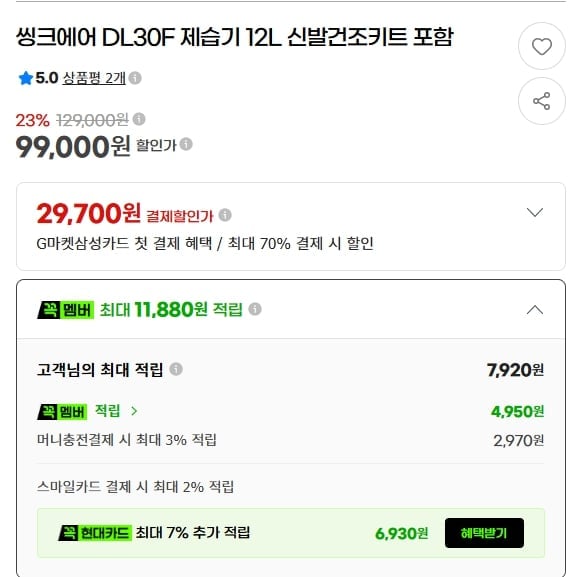Click info icon next to 할인가
Viewport: 568px width, 577px height.
[186, 144]
